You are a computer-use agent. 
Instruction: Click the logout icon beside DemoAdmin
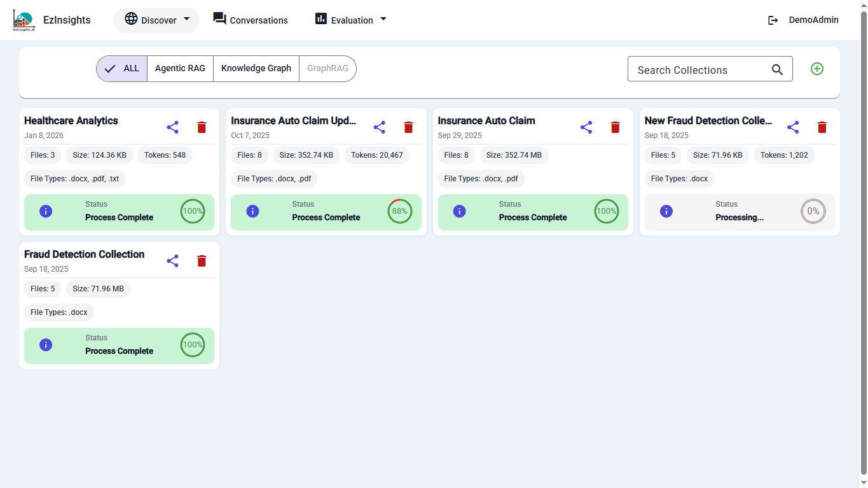pos(773,20)
